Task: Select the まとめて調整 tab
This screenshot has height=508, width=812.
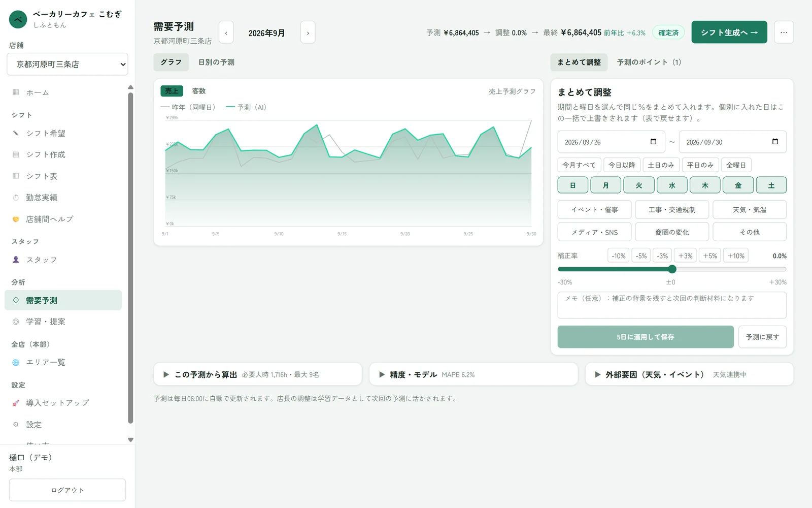Action: point(579,62)
